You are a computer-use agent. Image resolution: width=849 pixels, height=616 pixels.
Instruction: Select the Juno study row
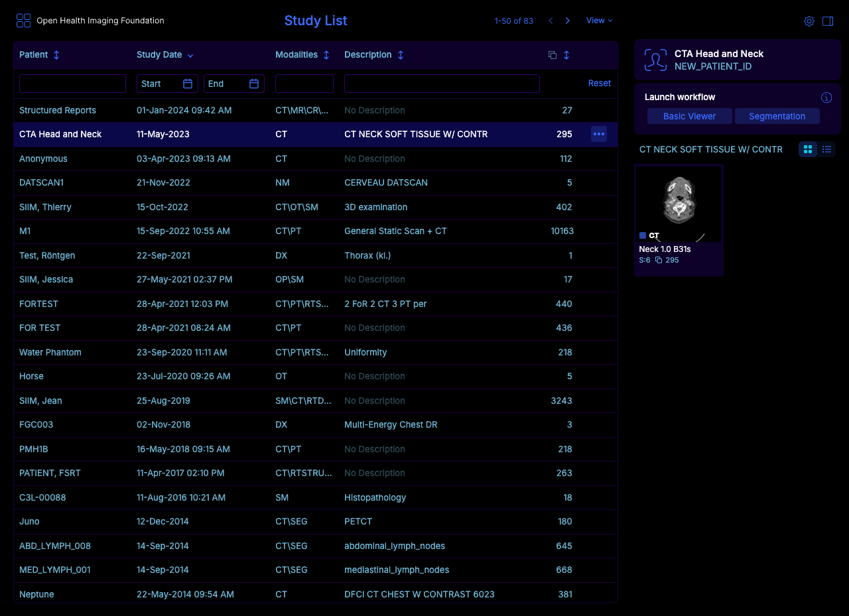315,521
